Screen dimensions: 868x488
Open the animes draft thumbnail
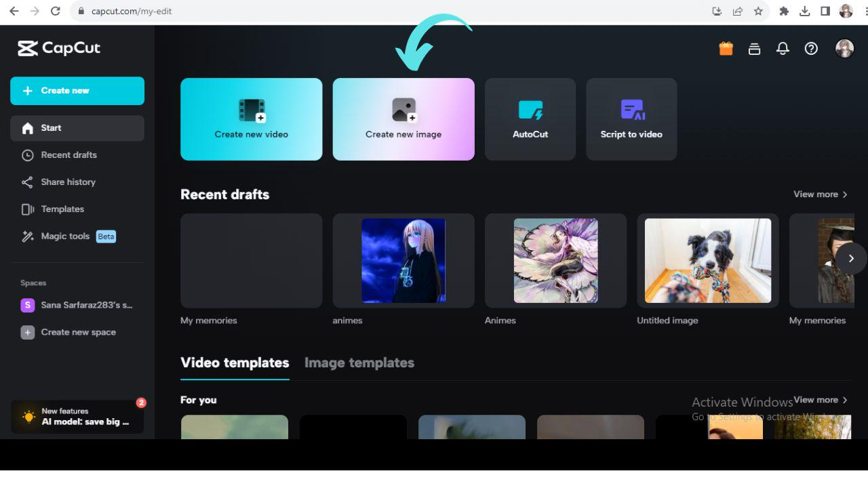point(403,261)
